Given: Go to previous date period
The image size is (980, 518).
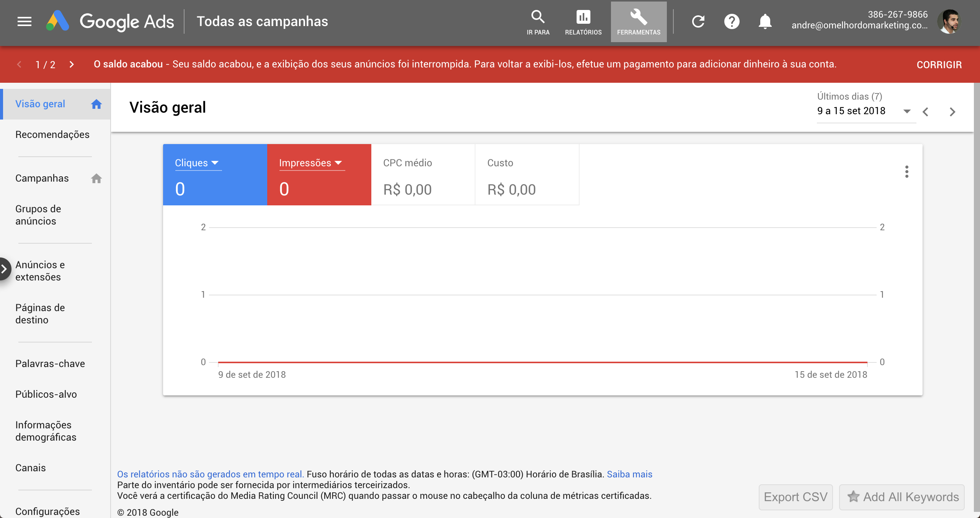Looking at the screenshot, I should [926, 112].
